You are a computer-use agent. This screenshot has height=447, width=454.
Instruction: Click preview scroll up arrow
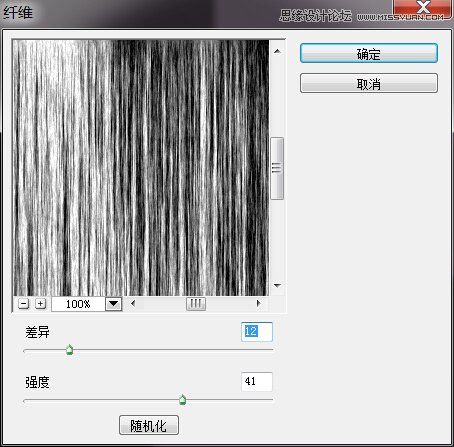(x=277, y=51)
